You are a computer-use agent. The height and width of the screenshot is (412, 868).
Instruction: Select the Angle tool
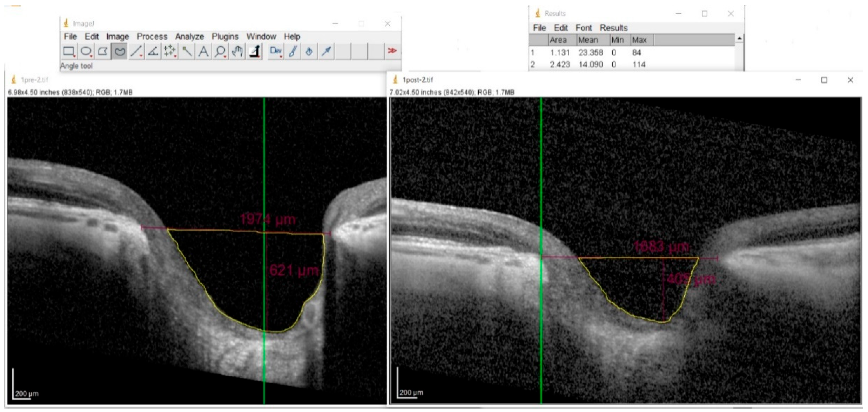pyautogui.click(x=153, y=51)
